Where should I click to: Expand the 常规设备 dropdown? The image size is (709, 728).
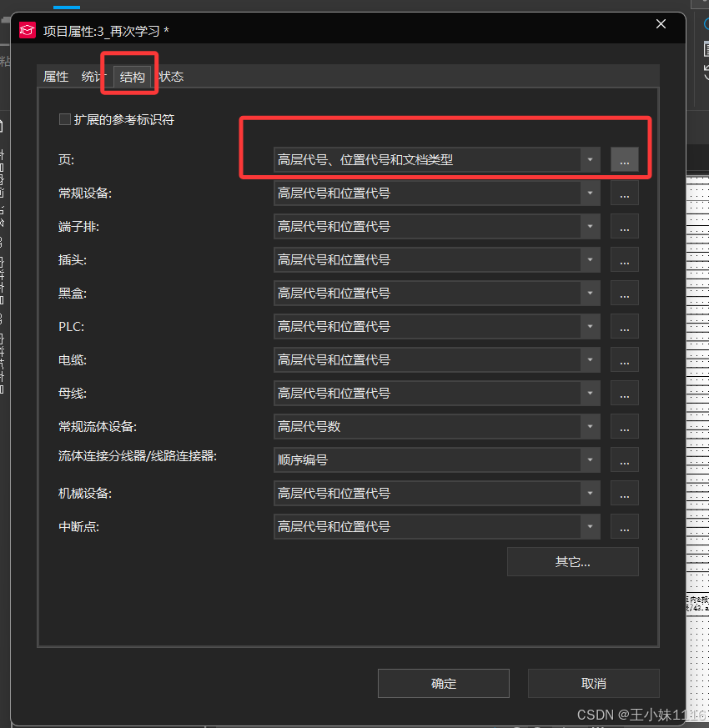click(x=590, y=193)
